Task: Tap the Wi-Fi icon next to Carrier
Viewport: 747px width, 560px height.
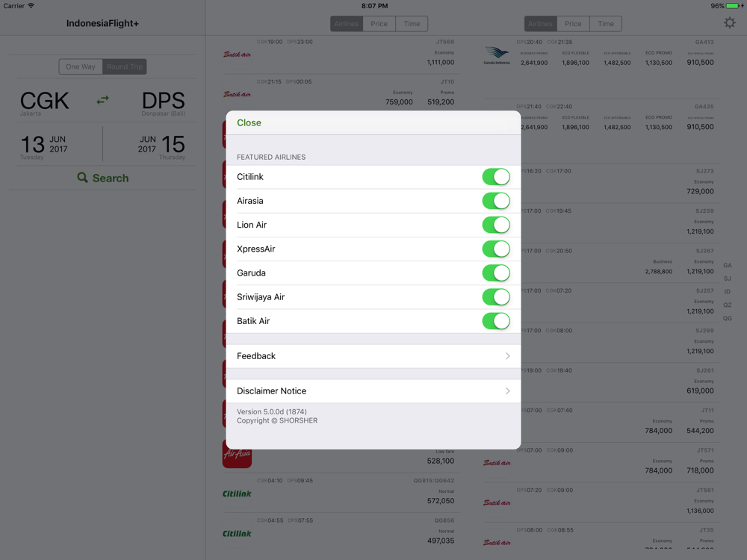Action: pos(31,6)
